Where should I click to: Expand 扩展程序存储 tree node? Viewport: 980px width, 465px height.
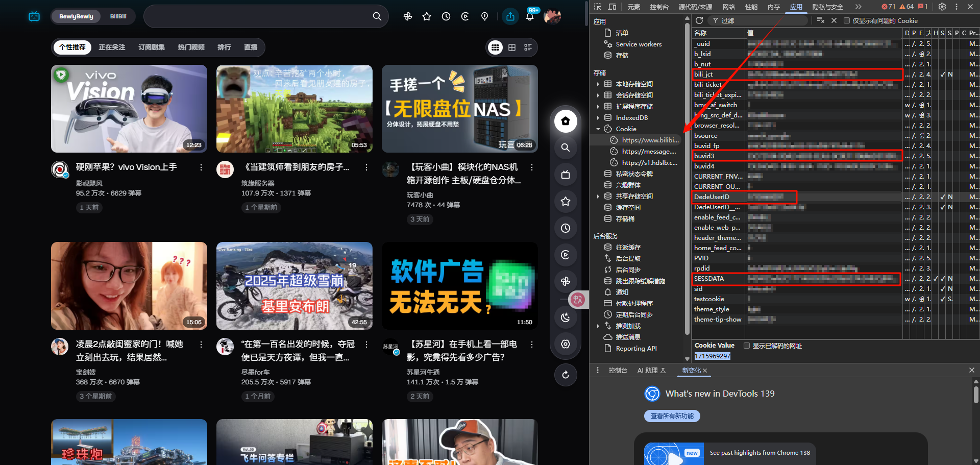click(x=598, y=107)
